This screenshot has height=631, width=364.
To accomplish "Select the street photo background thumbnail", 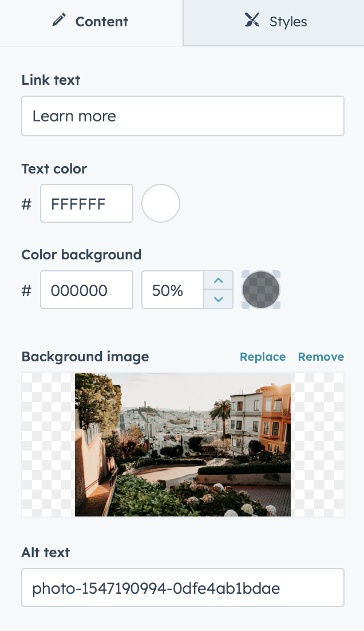I will coord(183,445).
